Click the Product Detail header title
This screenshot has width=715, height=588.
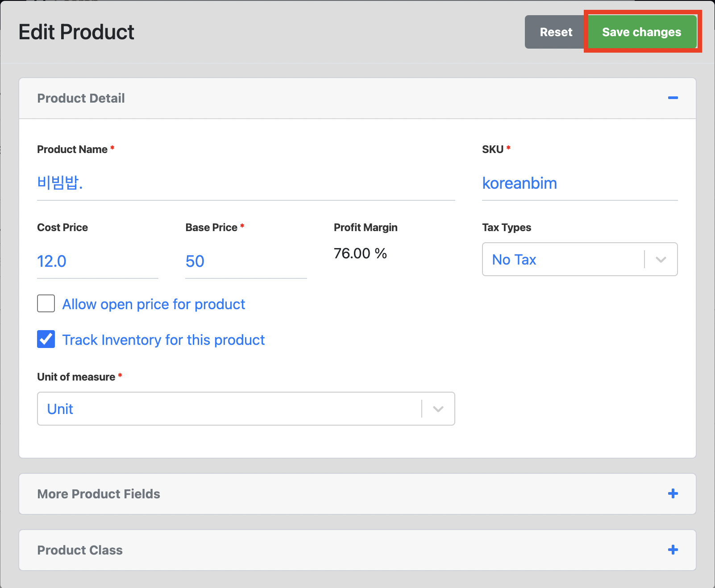(81, 98)
